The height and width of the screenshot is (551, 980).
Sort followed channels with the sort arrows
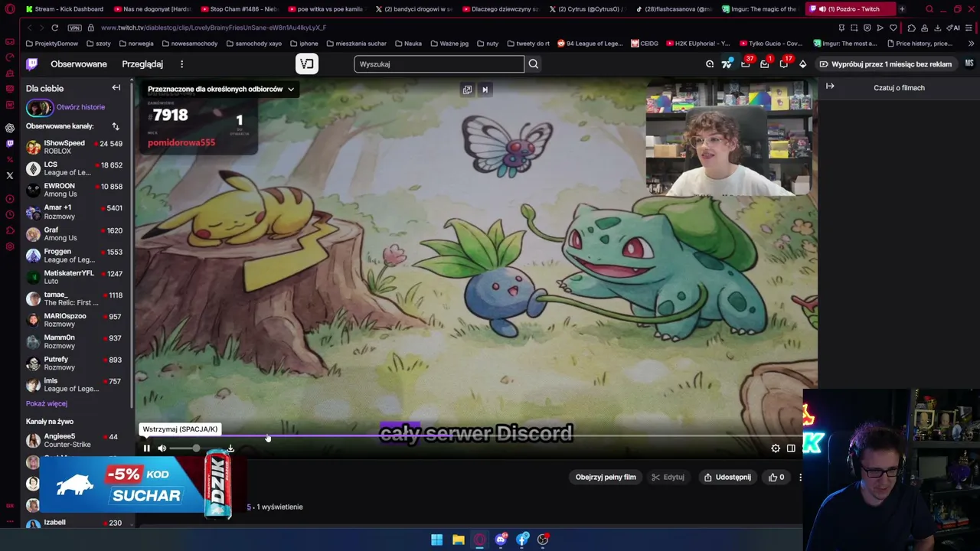tap(116, 126)
